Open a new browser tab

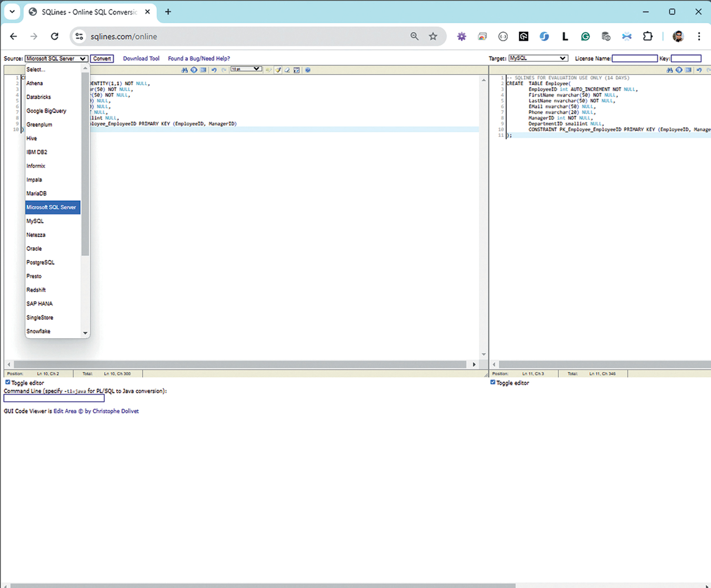click(168, 12)
